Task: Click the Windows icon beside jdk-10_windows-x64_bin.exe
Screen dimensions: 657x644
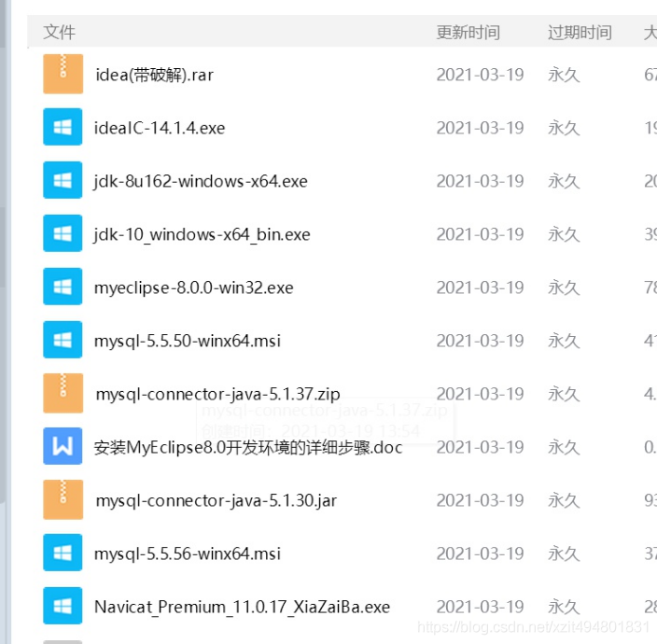Action: [63, 233]
